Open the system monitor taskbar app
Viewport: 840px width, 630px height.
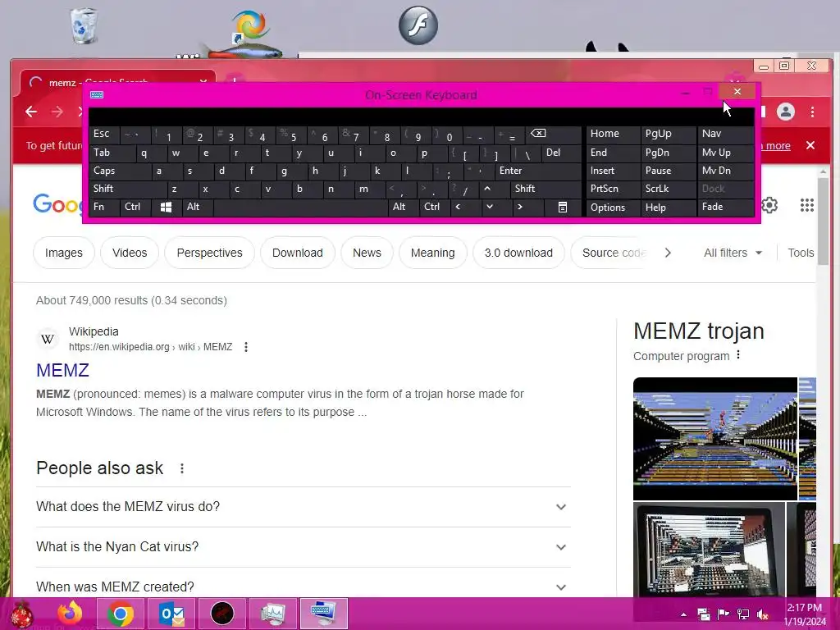click(272, 614)
